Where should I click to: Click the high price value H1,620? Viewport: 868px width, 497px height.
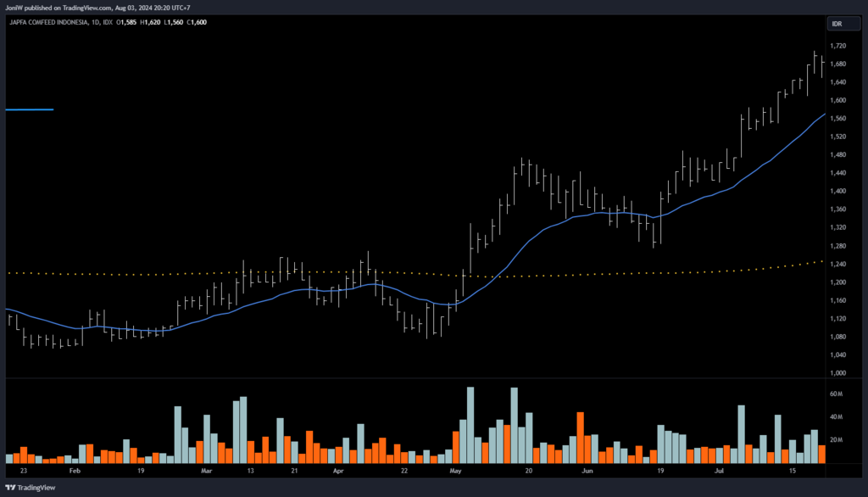tap(149, 22)
